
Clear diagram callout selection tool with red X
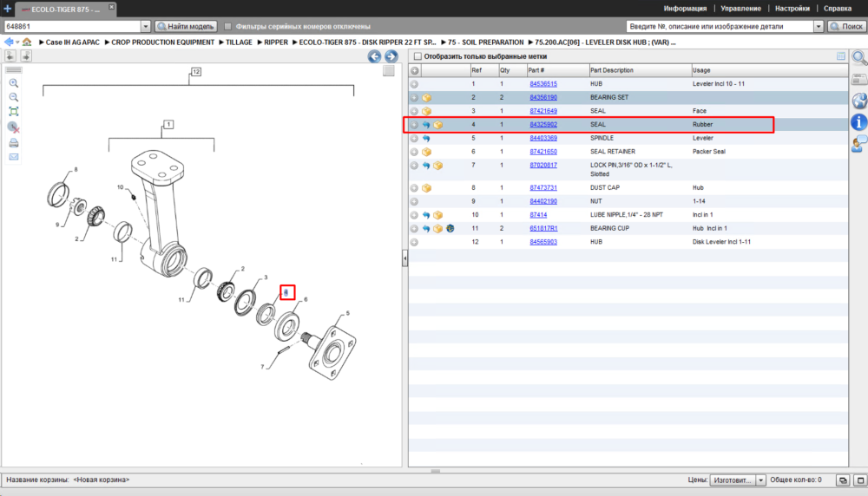pos(14,127)
